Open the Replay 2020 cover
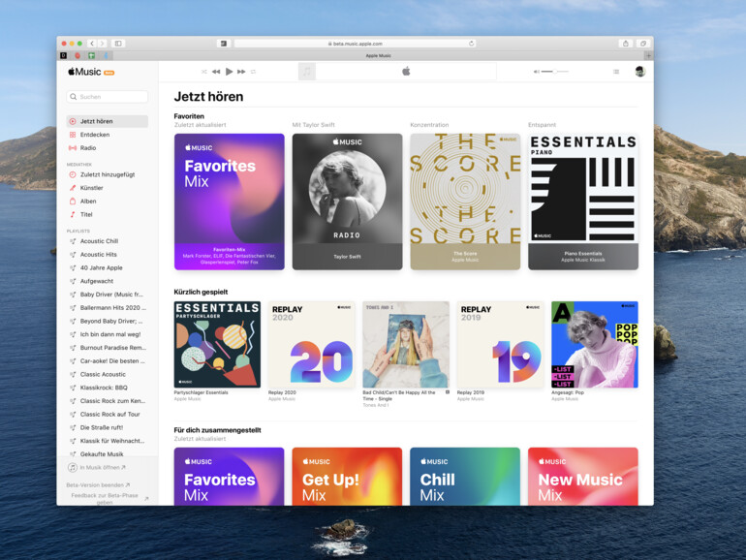 pyautogui.click(x=312, y=345)
